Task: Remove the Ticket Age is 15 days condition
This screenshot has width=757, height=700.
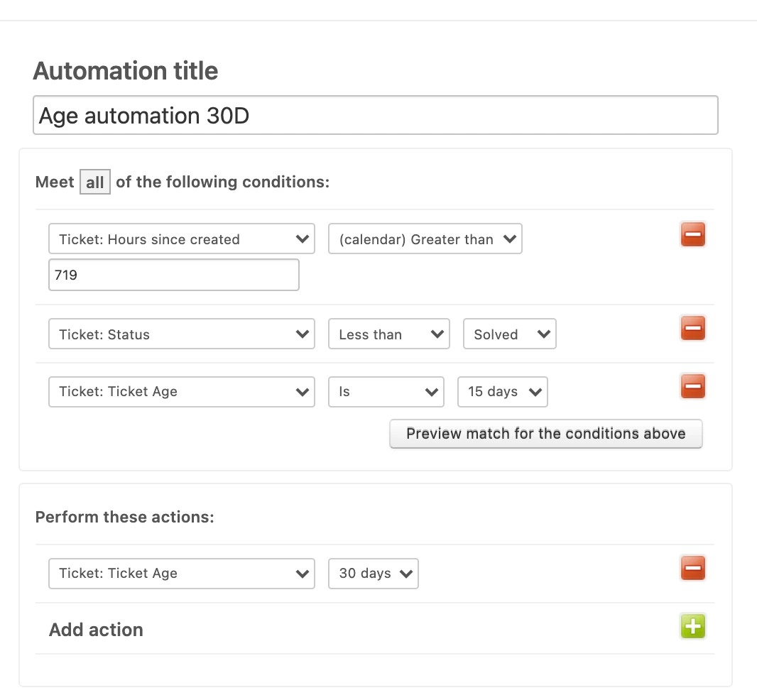Action: (x=692, y=387)
